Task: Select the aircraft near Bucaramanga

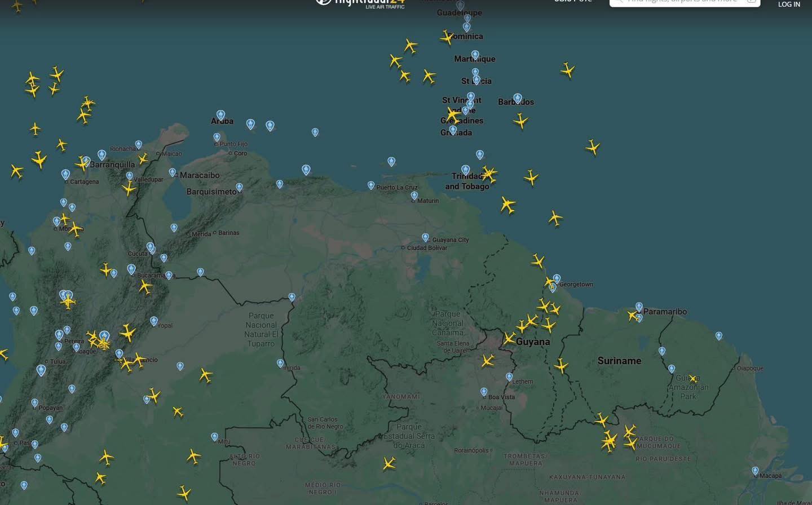Action: point(145,285)
